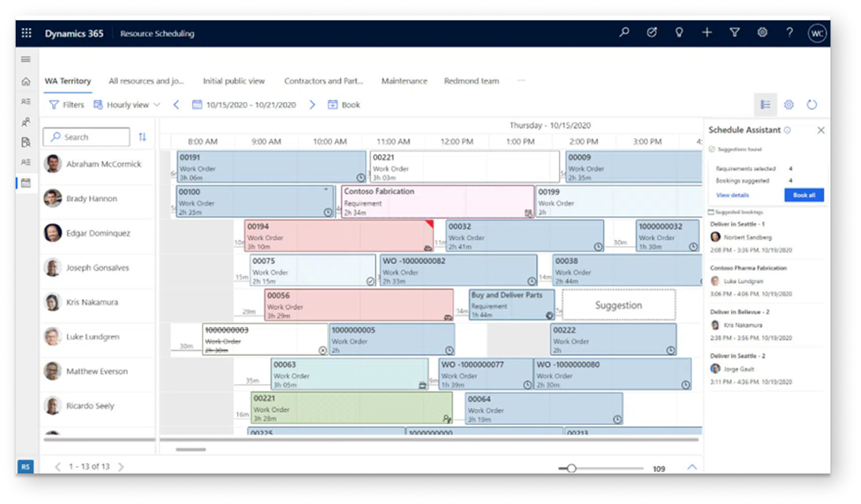Open the schedule board calendar sidebar icon
The width and height of the screenshot is (861, 504).
(26, 183)
